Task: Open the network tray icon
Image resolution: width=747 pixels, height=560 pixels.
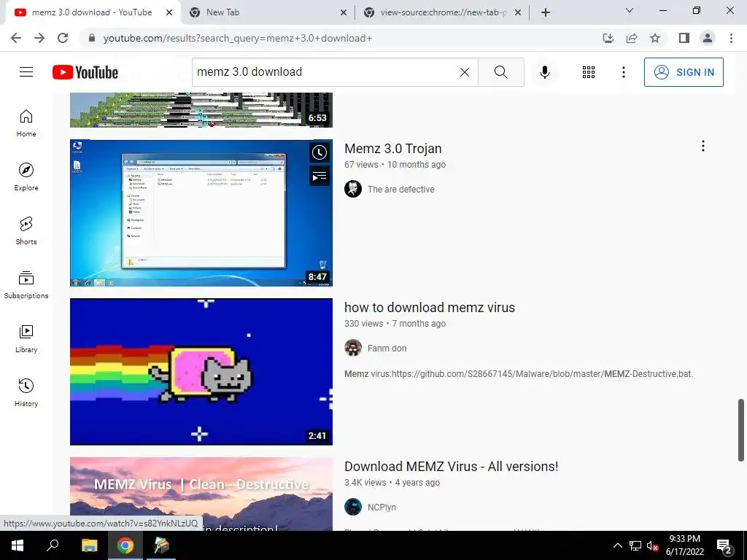Action: click(635, 546)
